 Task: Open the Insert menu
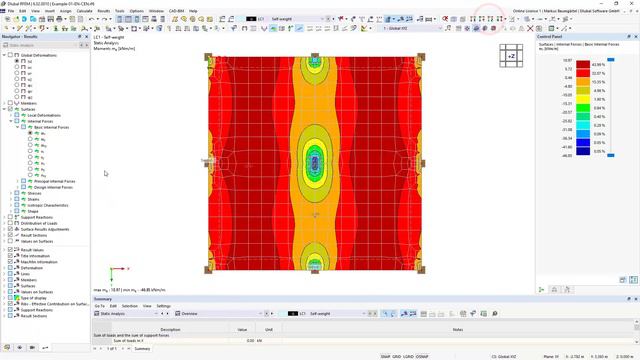(49, 11)
